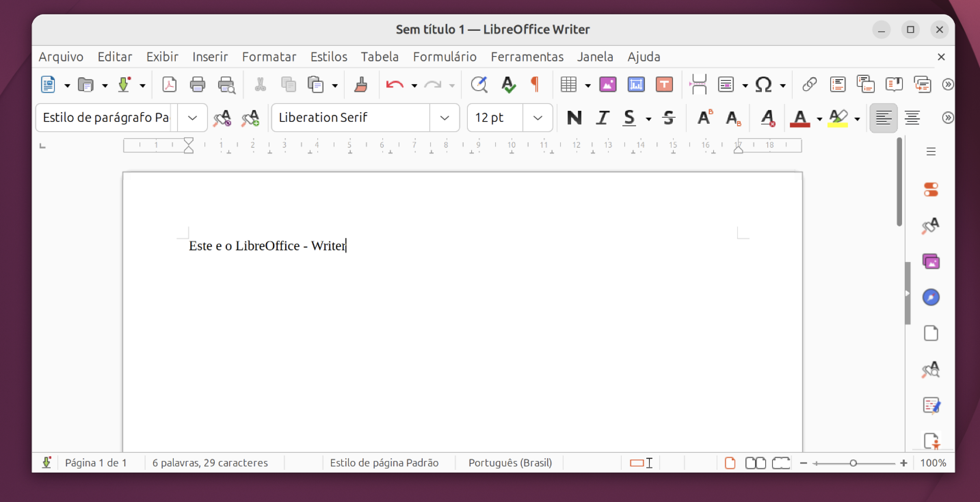Click New Style from Selection icon
This screenshot has width=980, height=502.
250,118
